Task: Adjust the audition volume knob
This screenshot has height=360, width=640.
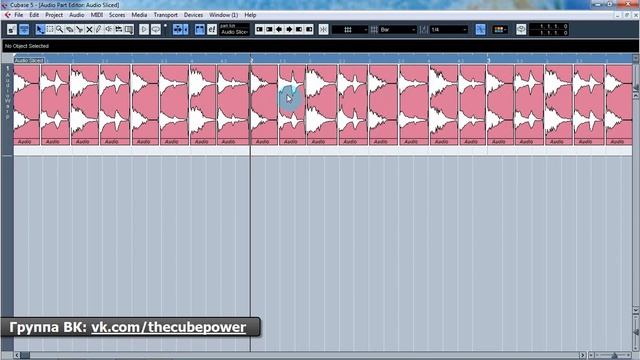Action: click(x=165, y=25)
